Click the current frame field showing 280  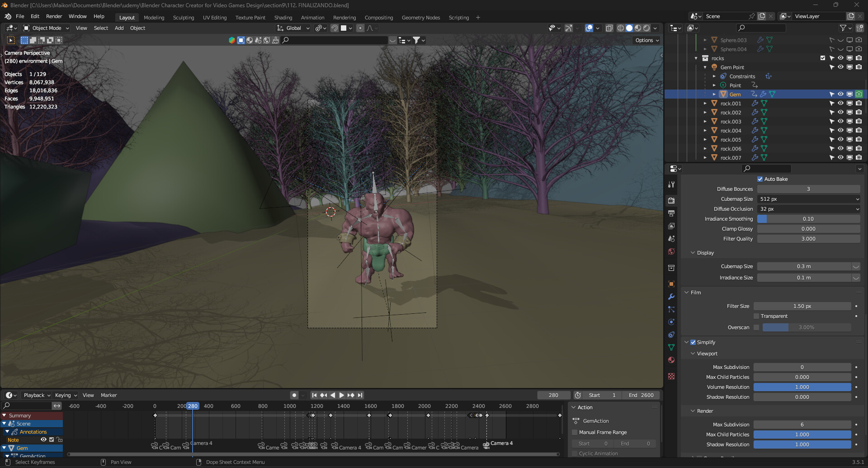pos(553,395)
